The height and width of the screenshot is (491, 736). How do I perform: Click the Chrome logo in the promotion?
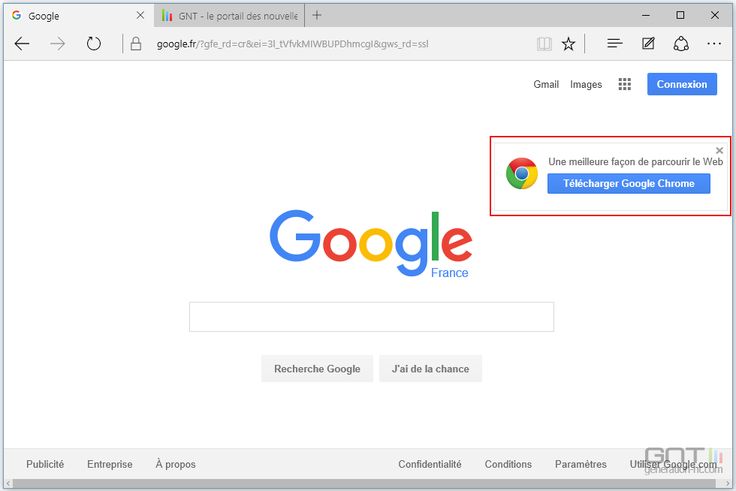pos(521,173)
